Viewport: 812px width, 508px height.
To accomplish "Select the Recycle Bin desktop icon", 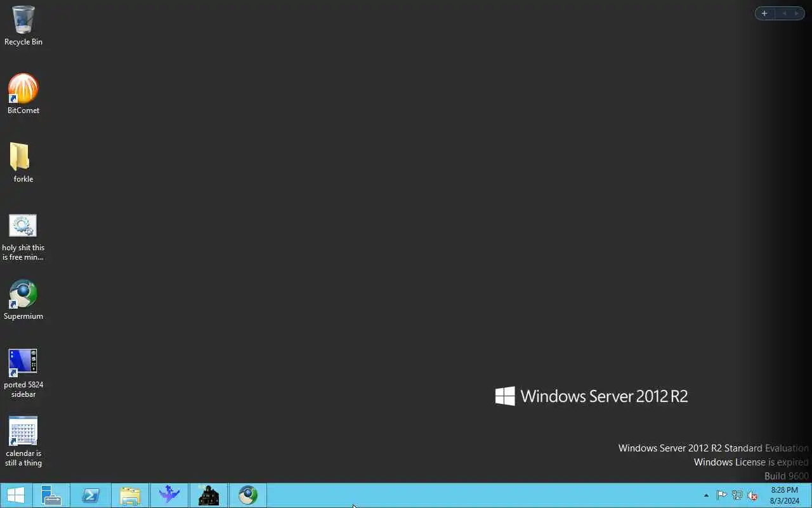I will pos(23,25).
